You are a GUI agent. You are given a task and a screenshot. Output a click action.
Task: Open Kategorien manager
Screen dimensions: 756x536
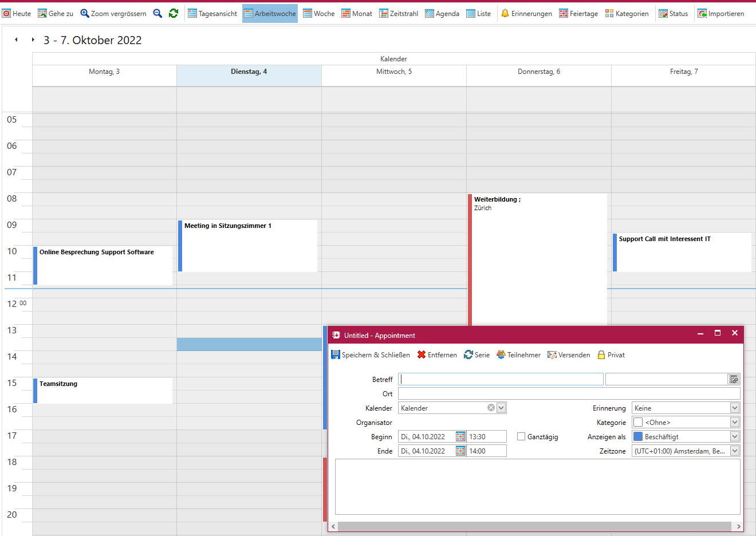click(x=627, y=13)
